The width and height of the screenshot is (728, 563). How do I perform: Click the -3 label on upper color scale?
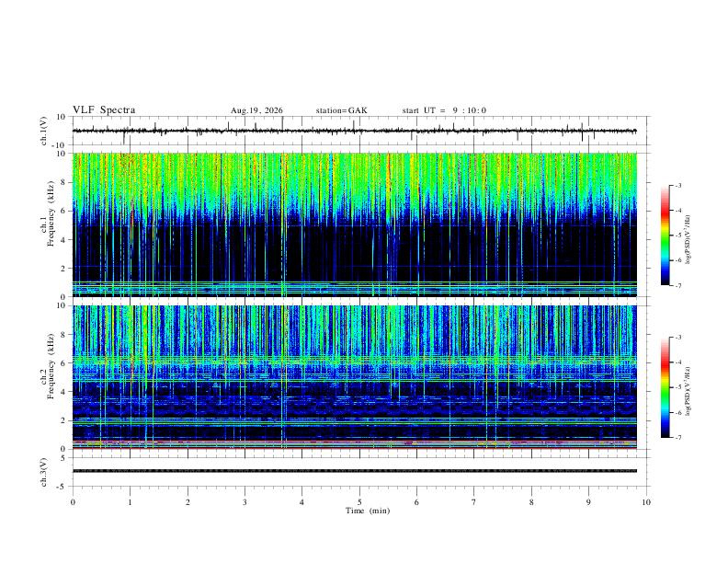click(678, 185)
